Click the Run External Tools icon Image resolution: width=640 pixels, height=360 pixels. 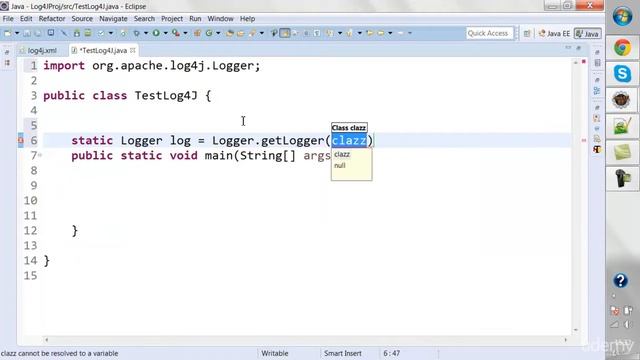pyautogui.click(x=176, y=33)
